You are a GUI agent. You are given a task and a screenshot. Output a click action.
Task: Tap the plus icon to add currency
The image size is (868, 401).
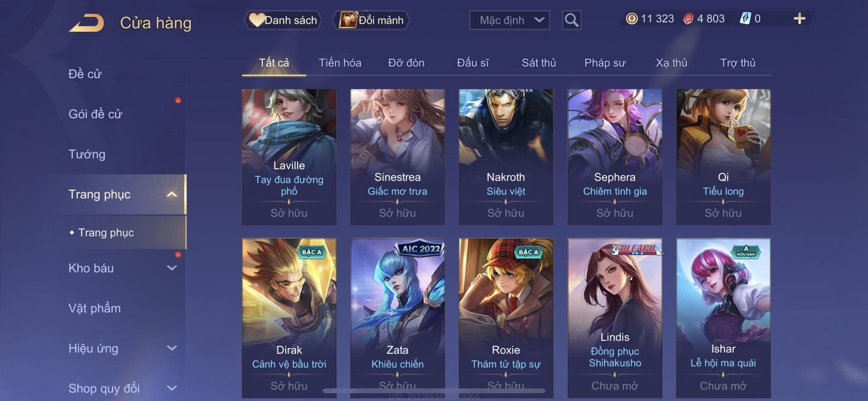(x=799, y=18)
